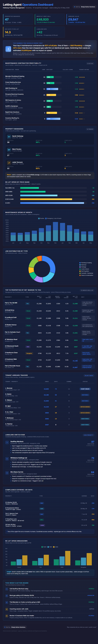Click the NOTICE SERVED status for M. Iqbal
Screen dimensions: 98x644
(85, 407)
